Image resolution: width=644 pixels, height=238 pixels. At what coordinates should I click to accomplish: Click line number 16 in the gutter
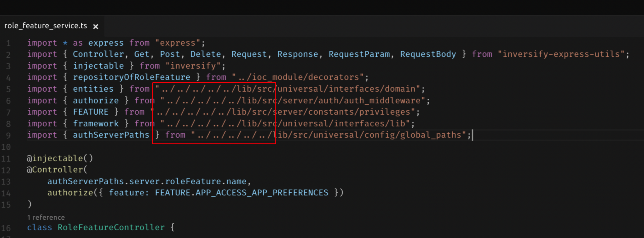(6, 228)
